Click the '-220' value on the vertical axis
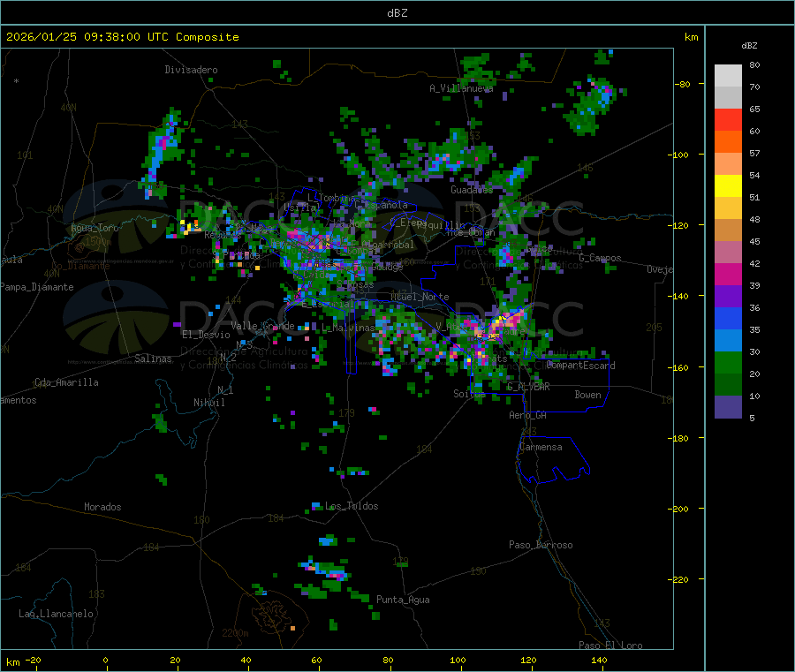 (x=678, y=579)
